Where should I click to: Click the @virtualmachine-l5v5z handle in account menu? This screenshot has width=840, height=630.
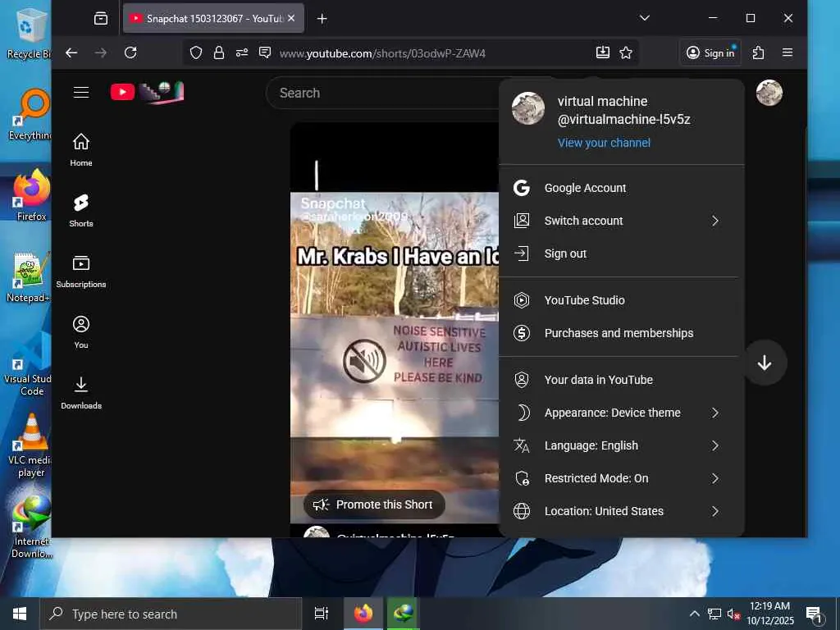pyautogui.click(x=623, y=120)
